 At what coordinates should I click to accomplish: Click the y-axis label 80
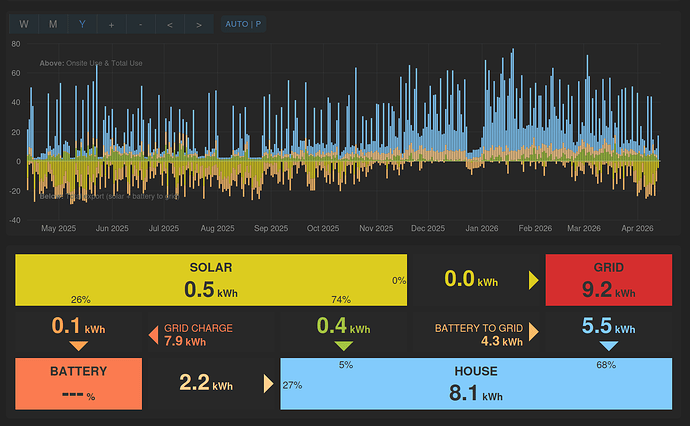[x=16, y=44]
